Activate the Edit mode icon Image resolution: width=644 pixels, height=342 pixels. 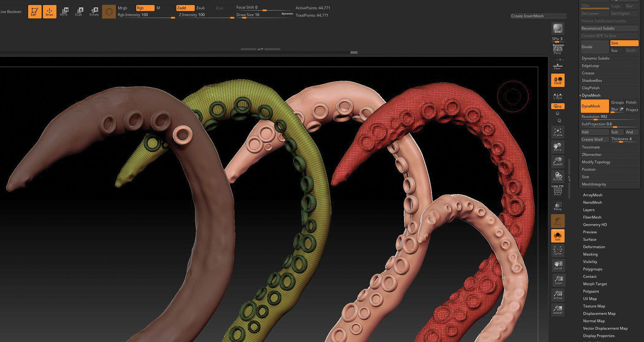(x=35, y=12)
